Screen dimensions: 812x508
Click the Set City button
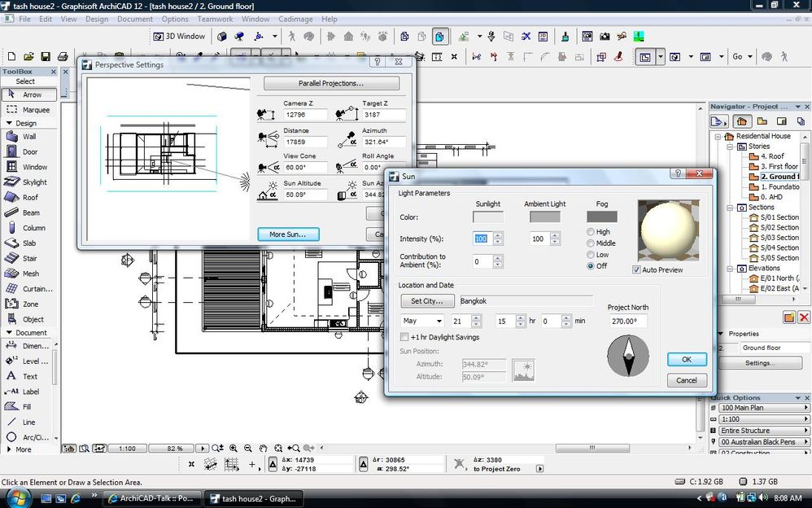(x=426, y=301)
